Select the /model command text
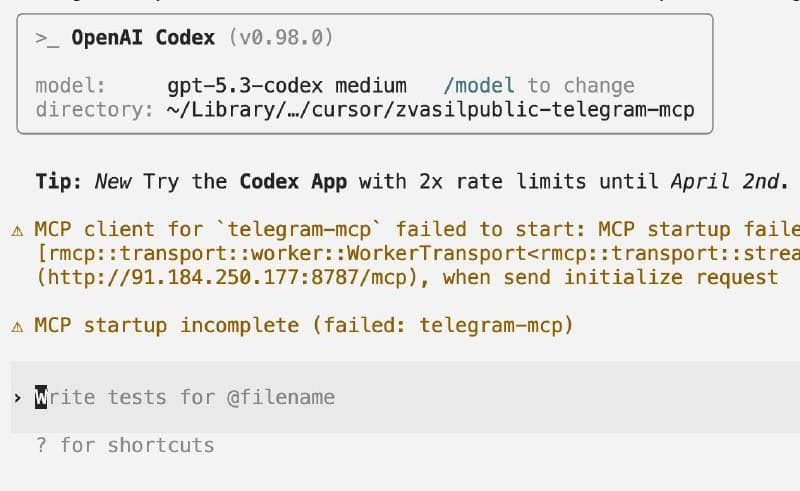Image resolution: width=800 pixels, height=491 pixels. click(479, 86)
